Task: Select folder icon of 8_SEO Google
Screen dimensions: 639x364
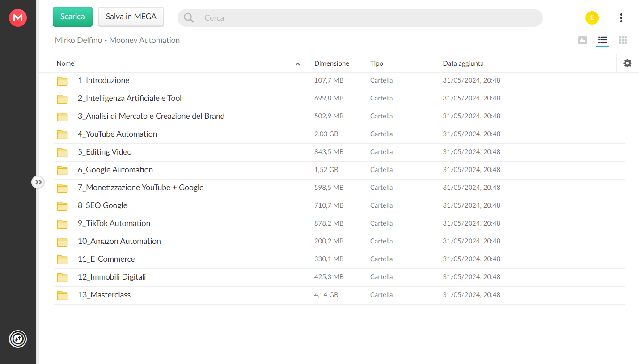Action: click(62, 206)
